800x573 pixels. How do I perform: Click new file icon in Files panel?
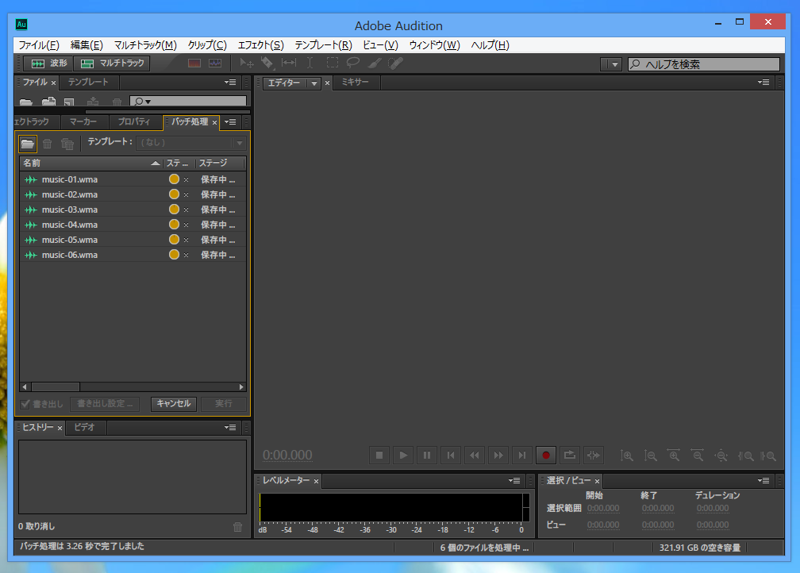[69, 102]
